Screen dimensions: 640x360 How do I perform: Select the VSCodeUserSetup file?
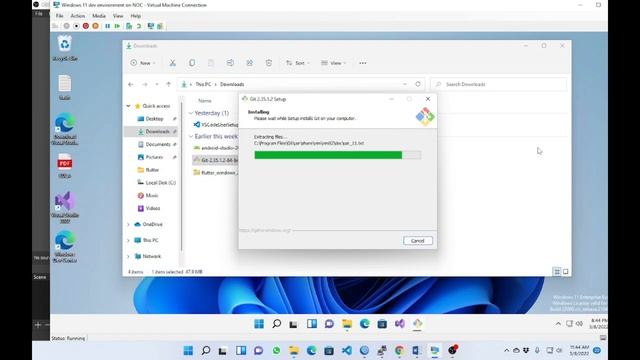216,125
